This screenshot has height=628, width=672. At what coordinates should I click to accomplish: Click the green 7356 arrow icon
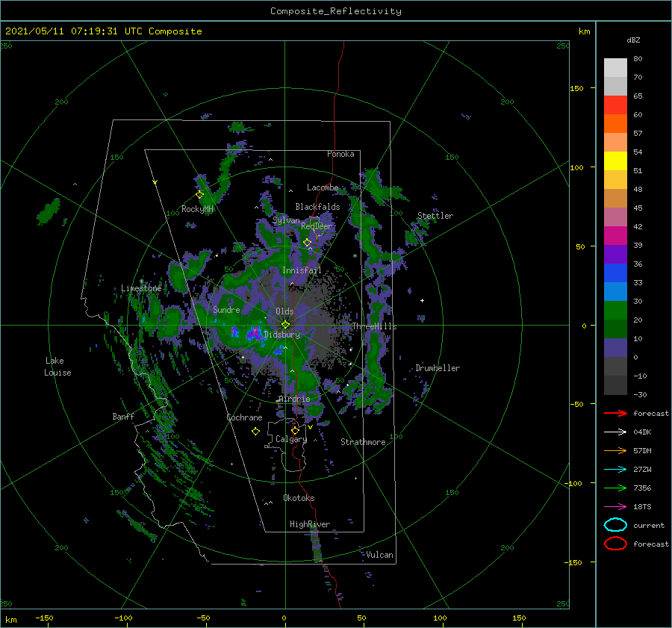(615, 488)
